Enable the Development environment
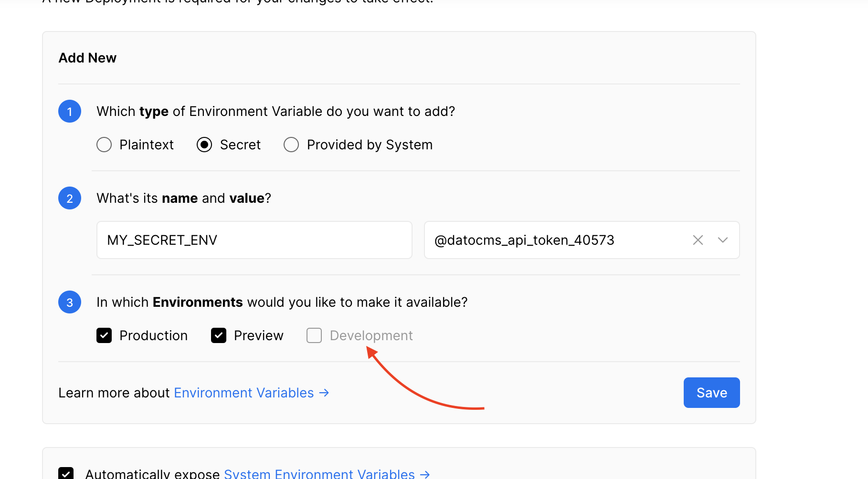 (x=314, y=335)
